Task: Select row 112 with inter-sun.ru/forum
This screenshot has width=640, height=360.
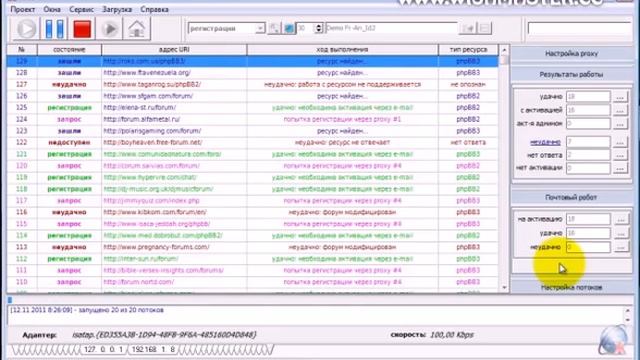Action: coord(252,259)
